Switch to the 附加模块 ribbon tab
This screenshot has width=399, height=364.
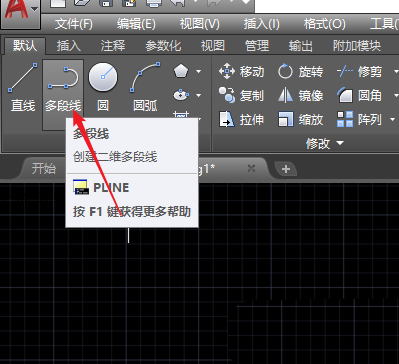357,46
